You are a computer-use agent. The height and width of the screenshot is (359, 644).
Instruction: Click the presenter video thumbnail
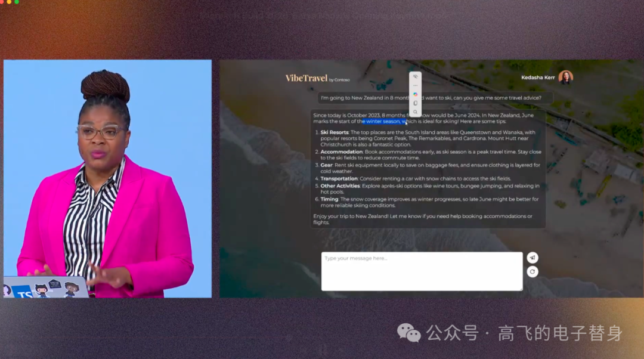(x=107, y=179)
